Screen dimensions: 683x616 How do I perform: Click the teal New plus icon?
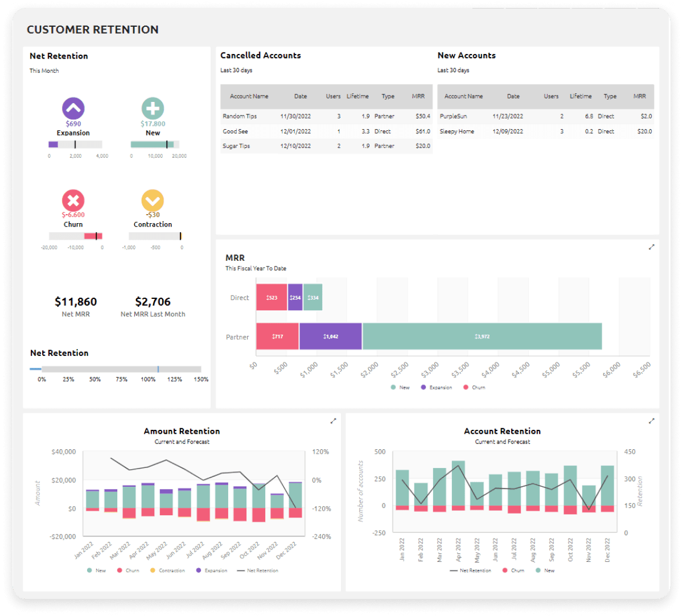[x=153, y=108]
